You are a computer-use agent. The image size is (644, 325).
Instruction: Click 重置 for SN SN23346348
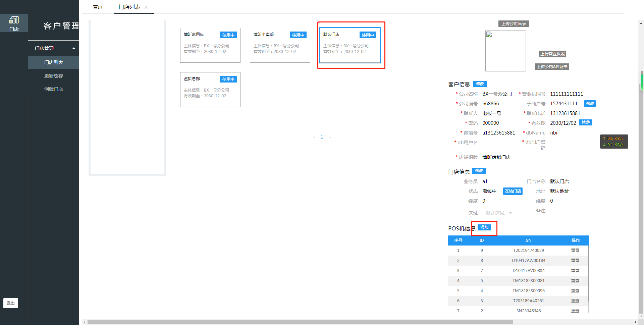coord(575,311)
